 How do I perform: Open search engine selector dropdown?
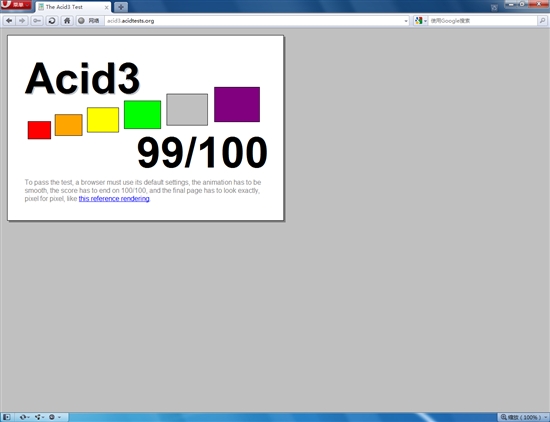coord(421,21)
